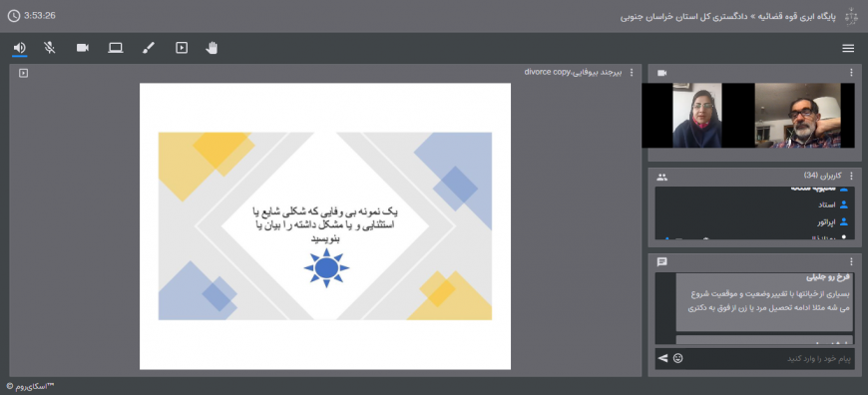The height and width of the screenshot is (395, 868).
Task: Open the users panel's three-dot menu
Action: pyautogui.click(x=851, y=177)
